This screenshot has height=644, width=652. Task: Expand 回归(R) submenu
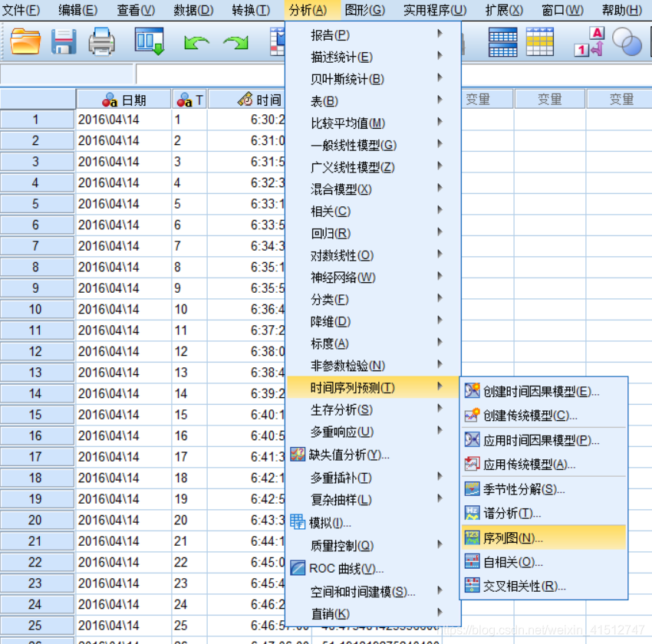(374, 233)
